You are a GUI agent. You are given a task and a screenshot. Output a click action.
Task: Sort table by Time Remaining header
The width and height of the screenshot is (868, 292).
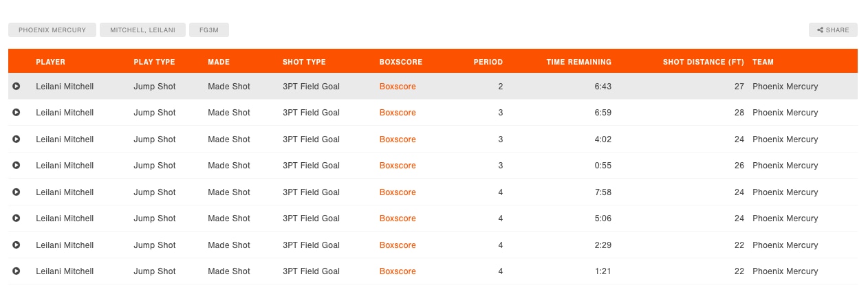(579, 62)
